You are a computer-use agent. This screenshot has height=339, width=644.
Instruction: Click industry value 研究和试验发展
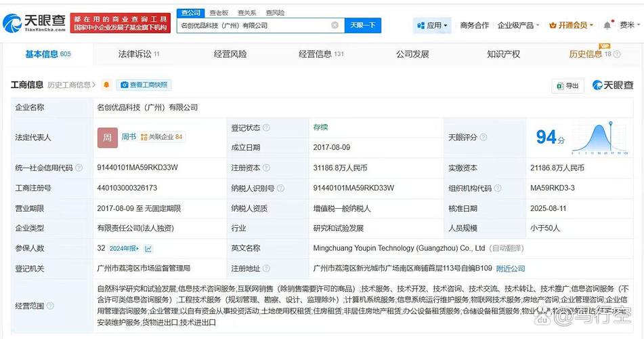click(339, 228)
